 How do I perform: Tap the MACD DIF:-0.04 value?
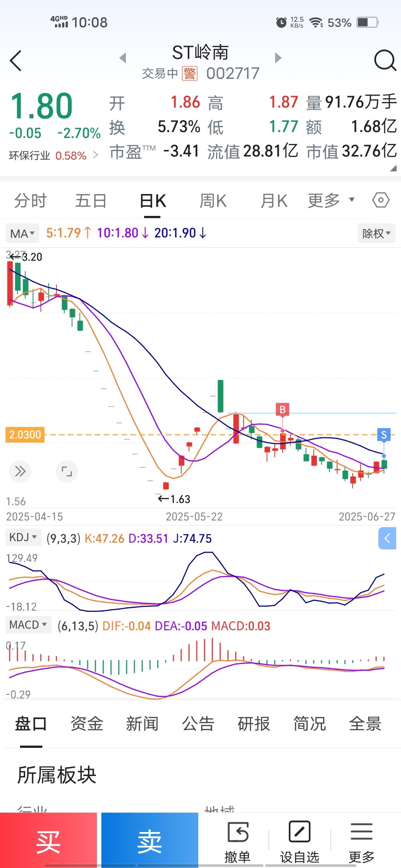pyautogui.click(x=126, y=626)
